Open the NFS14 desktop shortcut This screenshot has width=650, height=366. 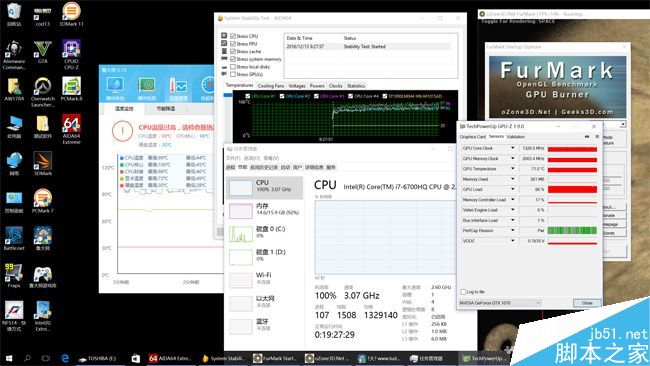click(x=14, y=316)
